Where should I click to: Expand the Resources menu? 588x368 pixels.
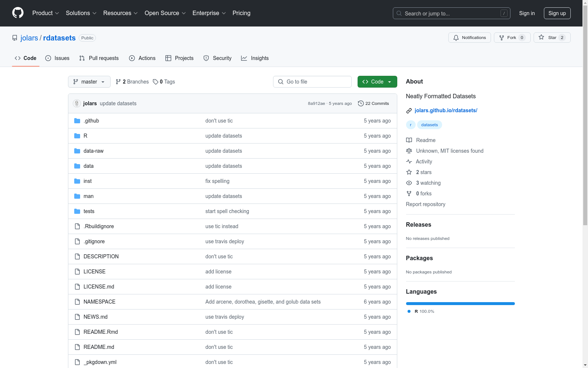coord(121,13)
